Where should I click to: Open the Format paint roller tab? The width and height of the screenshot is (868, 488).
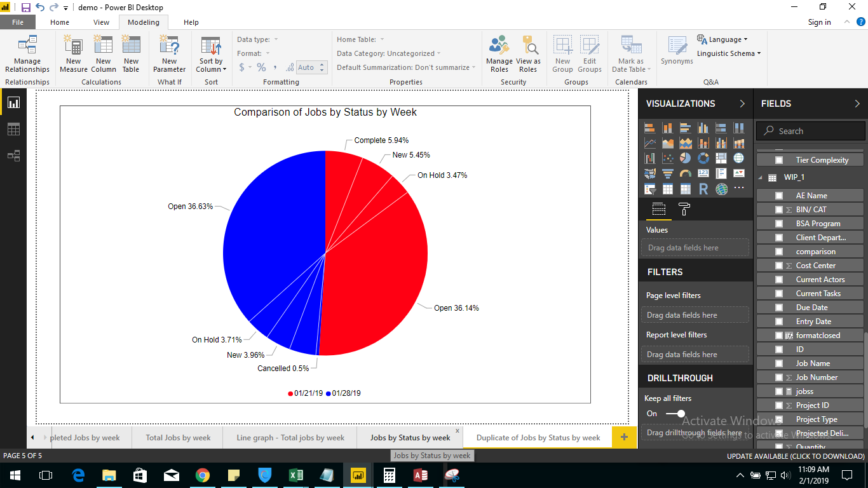[x=684, y=209]
